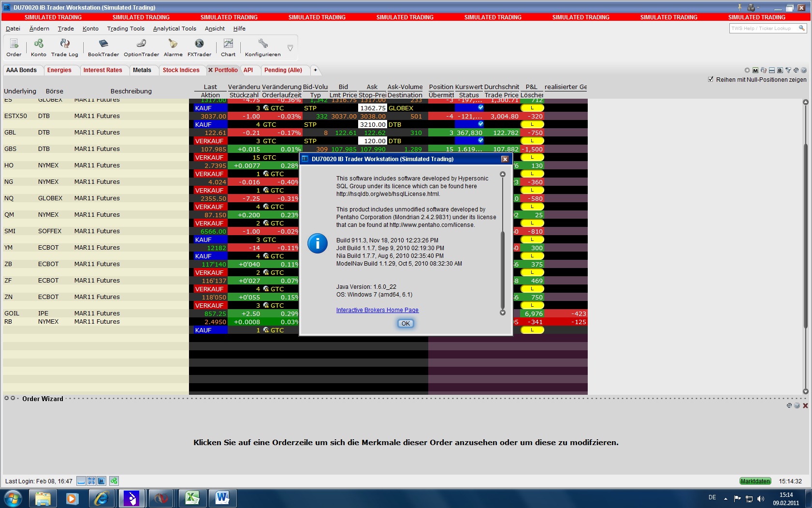The width and height of the screenshot is (812, 508).
Task: Expand the toolbar overflow arrow
Action: [290, 48]
